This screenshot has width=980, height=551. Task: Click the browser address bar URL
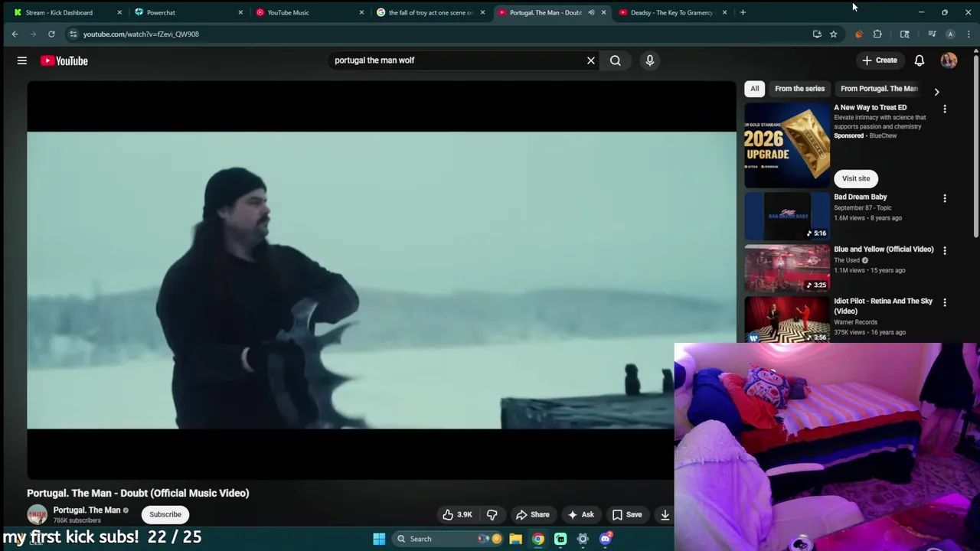tap(141, 34)
